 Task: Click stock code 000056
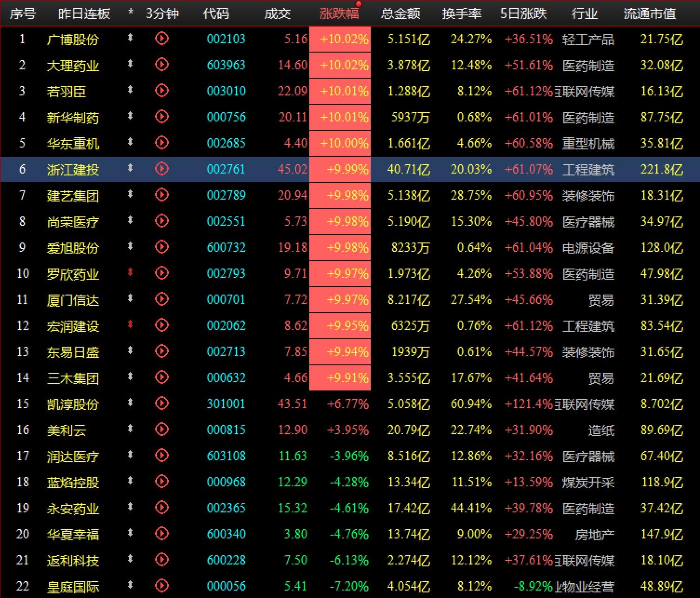click(x=226, y=586)
